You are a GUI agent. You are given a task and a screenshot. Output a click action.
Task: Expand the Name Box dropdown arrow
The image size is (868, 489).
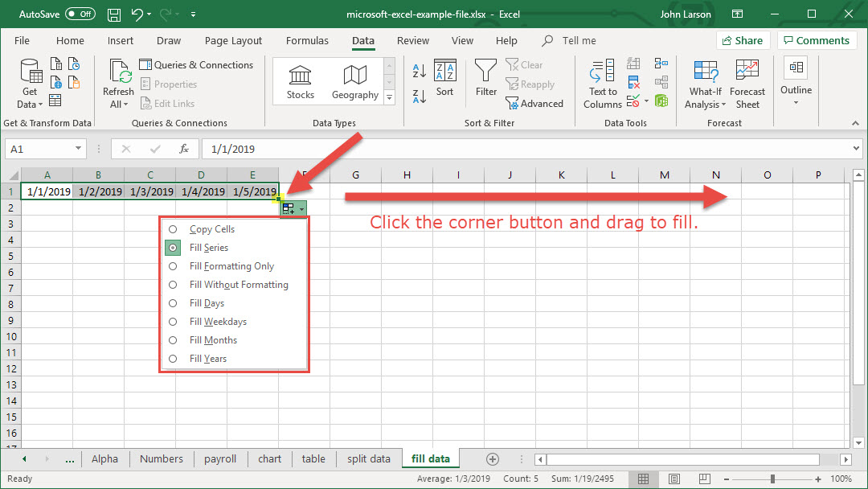click(78, 149)
